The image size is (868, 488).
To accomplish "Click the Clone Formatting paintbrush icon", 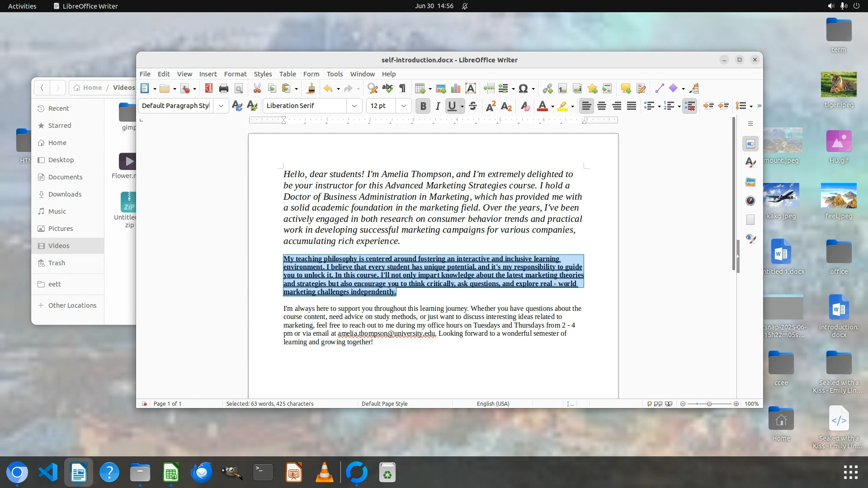I will [x=311, y=89].
